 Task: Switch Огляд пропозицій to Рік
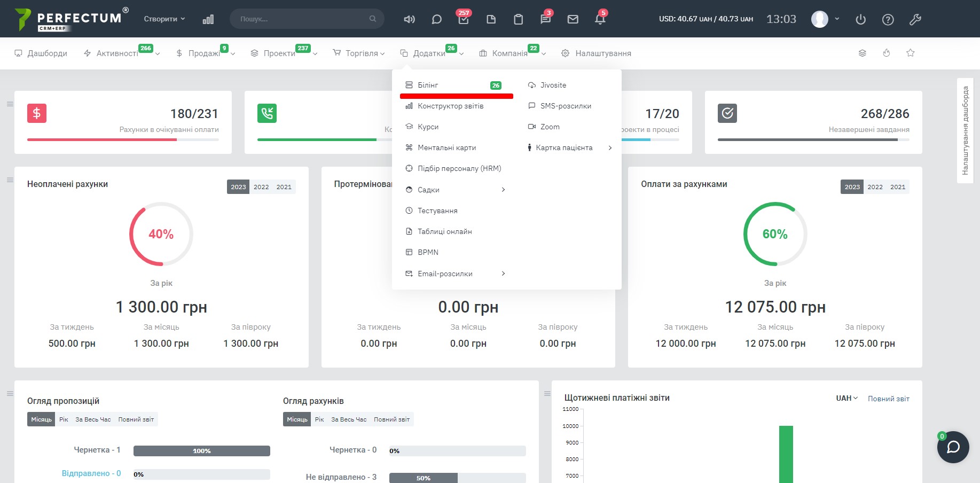(x=64, y=419)
